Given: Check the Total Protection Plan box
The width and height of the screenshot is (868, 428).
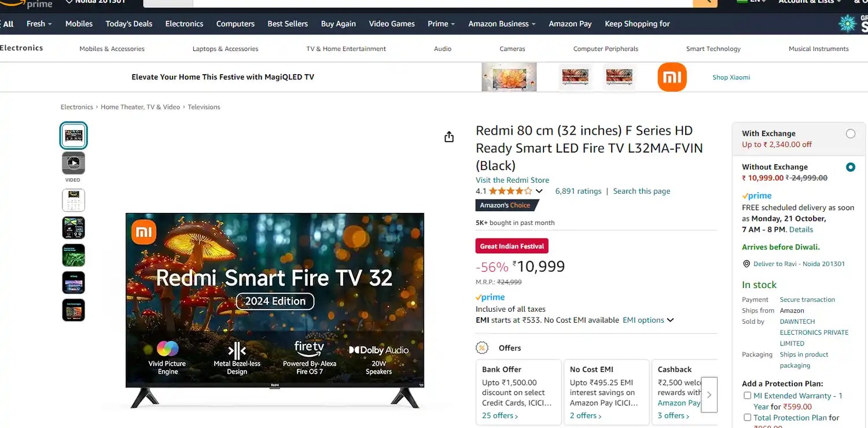Looking at the screenshot, I should point(747,418).
